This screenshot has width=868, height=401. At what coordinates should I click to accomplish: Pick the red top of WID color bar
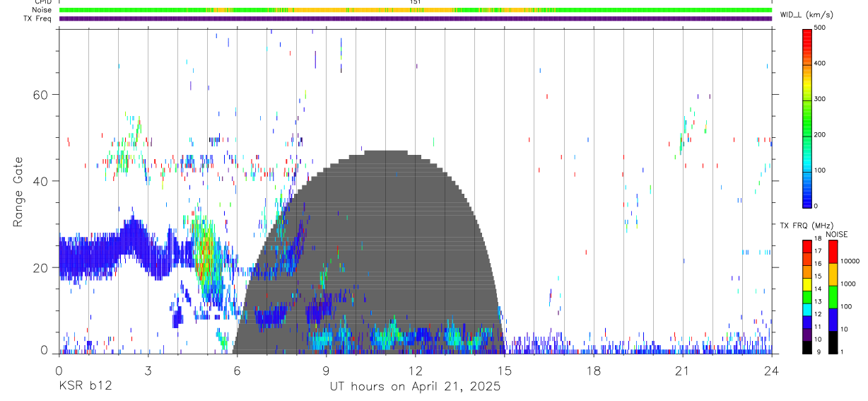tap(807, 37)
